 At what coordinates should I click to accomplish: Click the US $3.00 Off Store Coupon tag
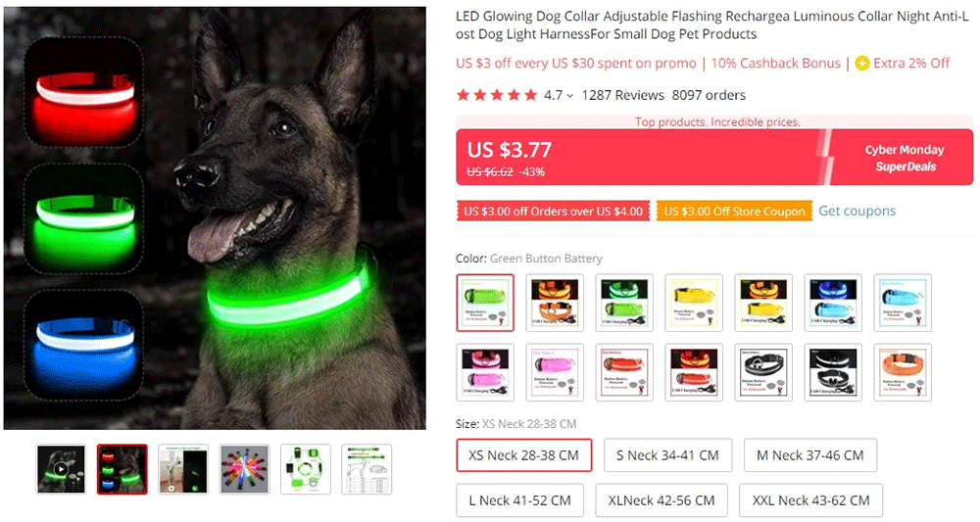point(734,211)
